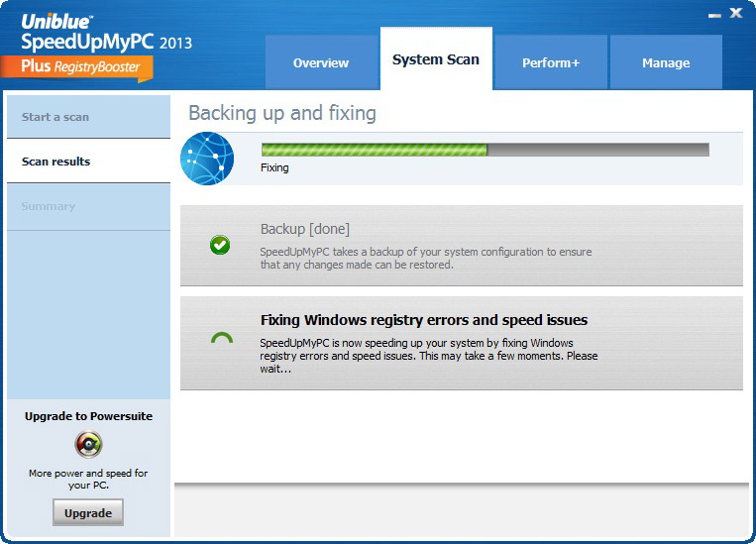756x544 pixels.
Task: Click the backup description text
Action: coord(426,258)
